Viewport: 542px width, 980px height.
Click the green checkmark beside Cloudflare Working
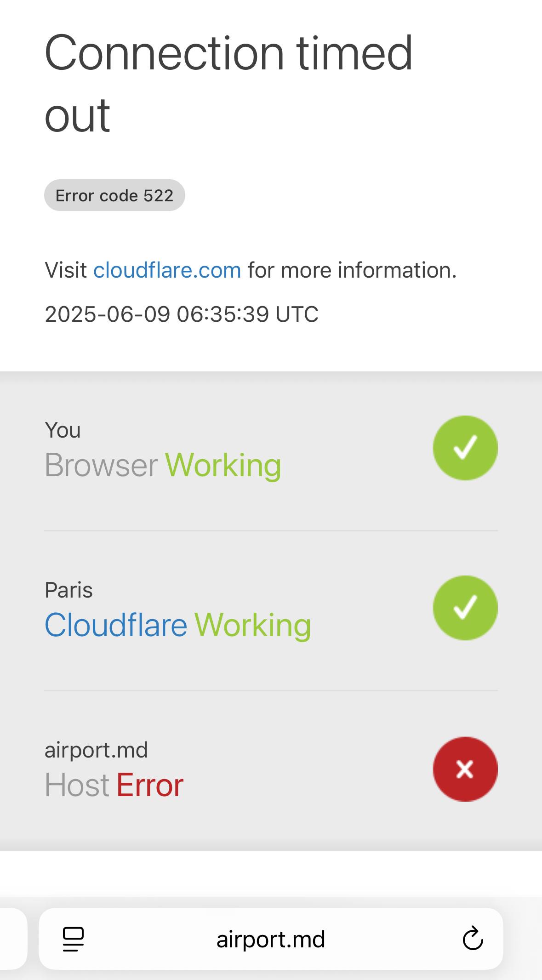point(465,608)
